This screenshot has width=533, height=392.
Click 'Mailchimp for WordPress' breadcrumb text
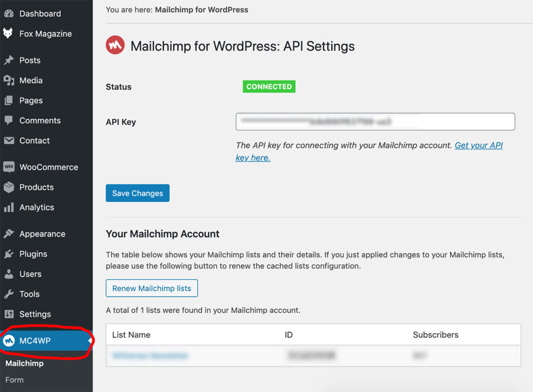[201, 9]
